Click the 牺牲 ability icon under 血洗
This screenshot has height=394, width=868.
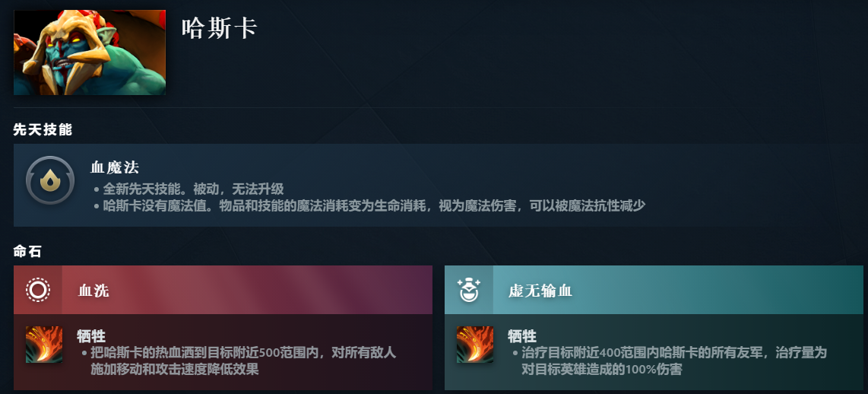tap(44, 345)
